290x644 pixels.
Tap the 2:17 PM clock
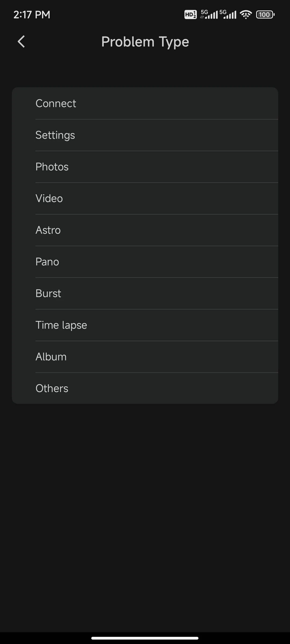coord(32,15)
